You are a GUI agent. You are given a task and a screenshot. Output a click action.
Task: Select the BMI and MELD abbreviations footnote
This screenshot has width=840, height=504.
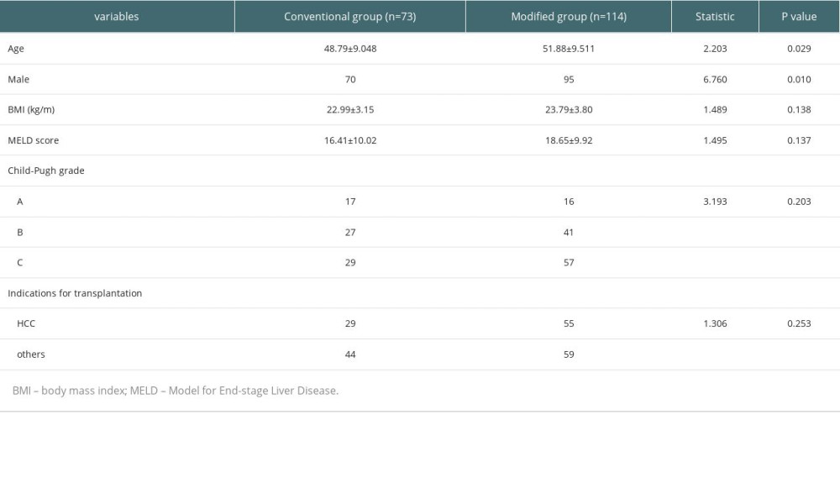176,391
